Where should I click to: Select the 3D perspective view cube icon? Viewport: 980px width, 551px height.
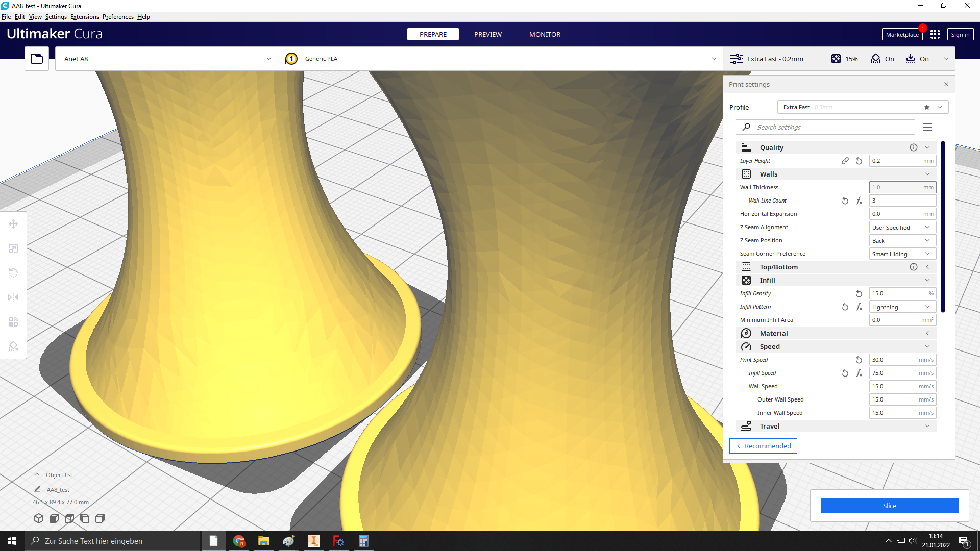tap(39, 518)
